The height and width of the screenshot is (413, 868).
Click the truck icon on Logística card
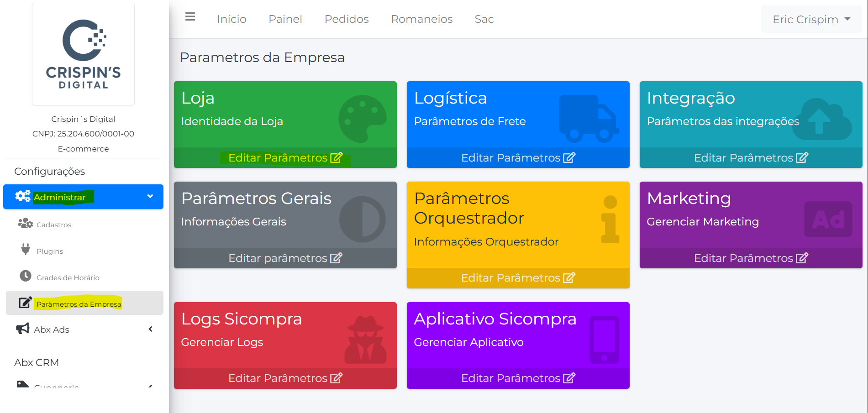pyautogui.click(x=589, y=119)
